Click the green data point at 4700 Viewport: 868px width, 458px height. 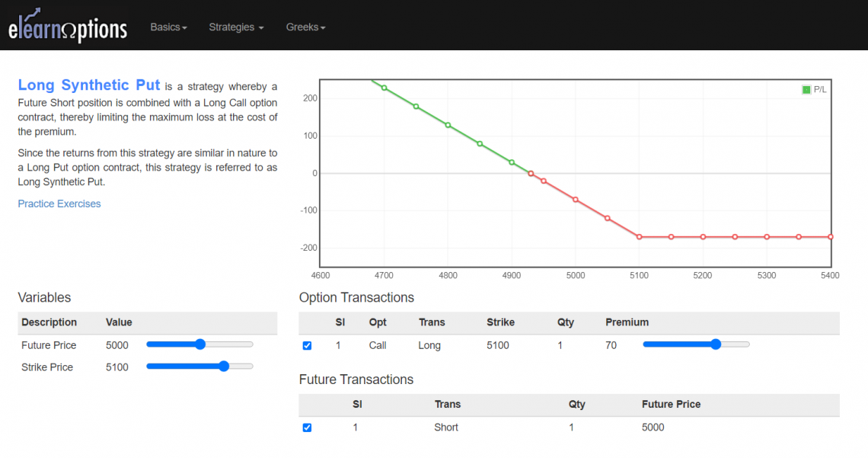click(384, 88)
